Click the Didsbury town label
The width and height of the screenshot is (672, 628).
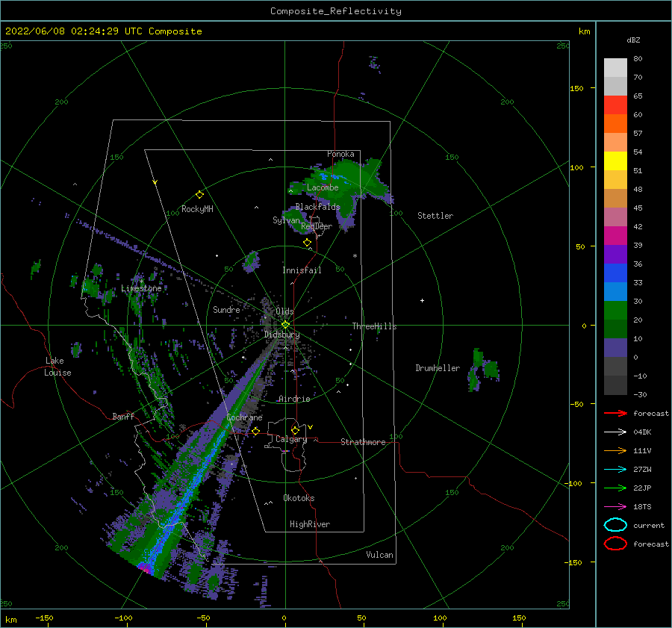click(282, 335)
